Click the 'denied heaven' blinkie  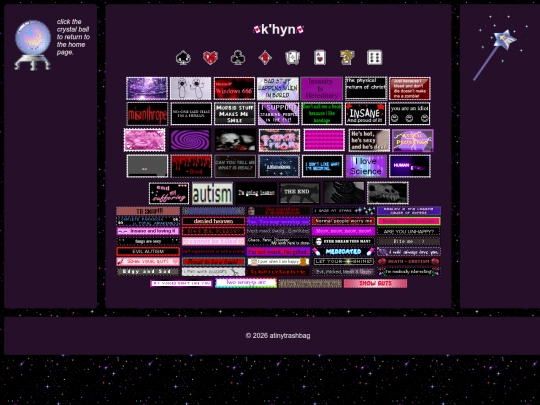[213, 221]
